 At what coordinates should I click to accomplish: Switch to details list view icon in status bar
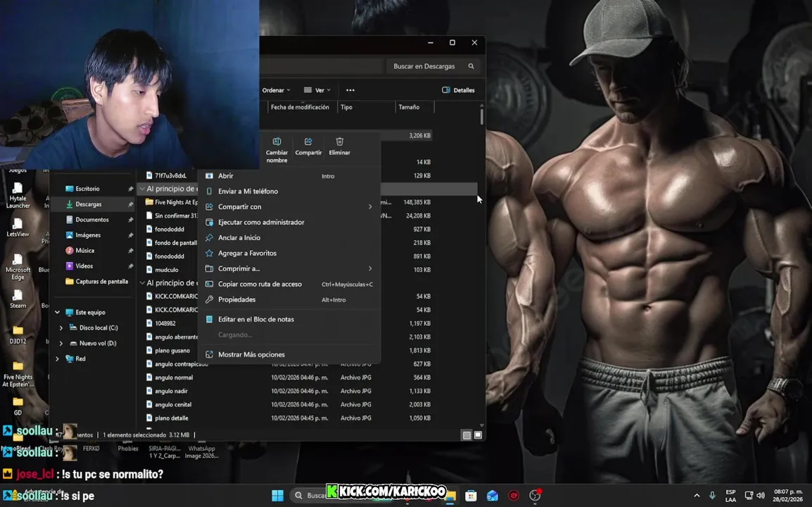coord(467,435)
